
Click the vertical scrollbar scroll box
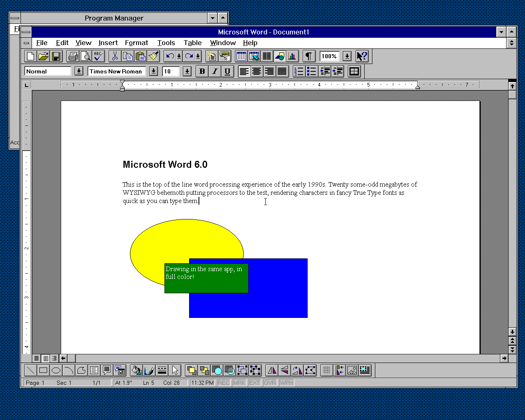[512, 95]
